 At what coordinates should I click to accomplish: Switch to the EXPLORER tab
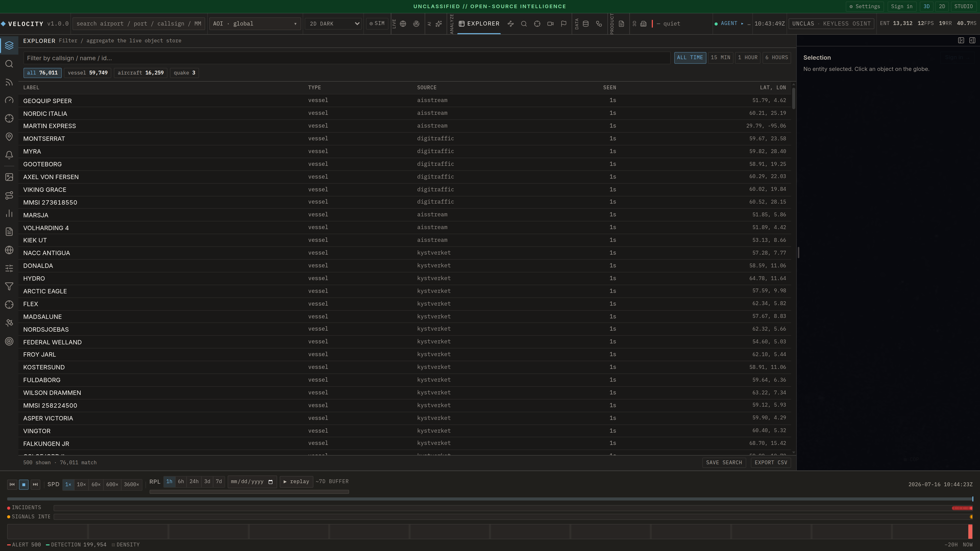(x=479, y=23)
